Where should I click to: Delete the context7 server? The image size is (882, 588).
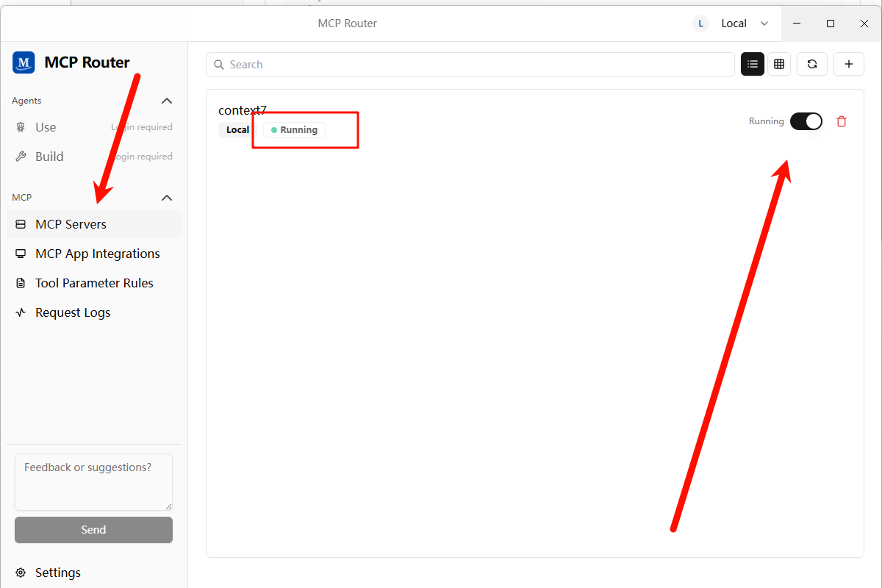(842, 121)
